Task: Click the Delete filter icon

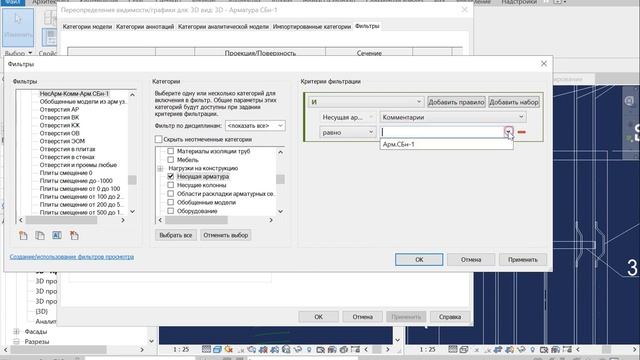Action: pyautogui.click(x=74, y=236)
